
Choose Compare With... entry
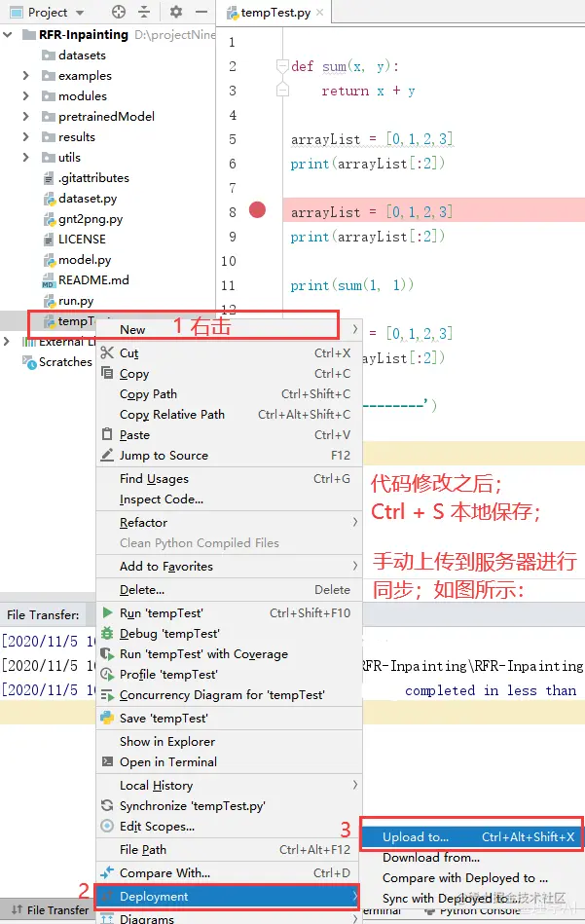click(229, 873)
